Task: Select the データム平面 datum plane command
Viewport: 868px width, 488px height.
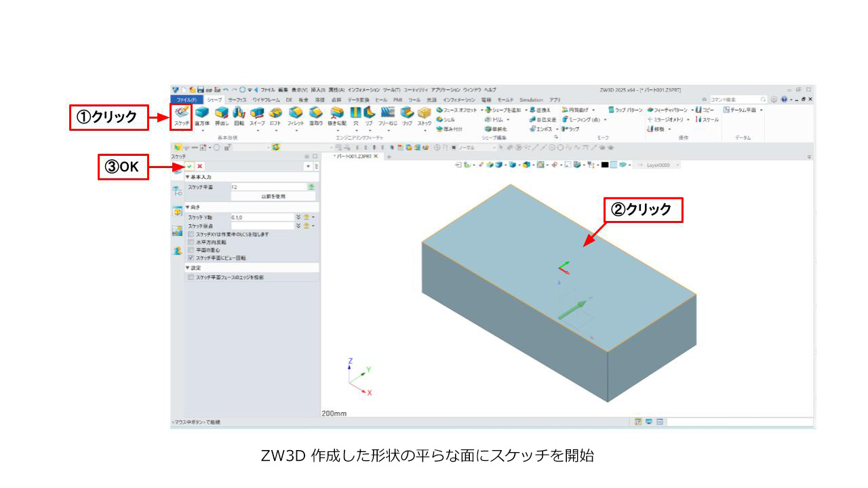Action: click(740, 110)
